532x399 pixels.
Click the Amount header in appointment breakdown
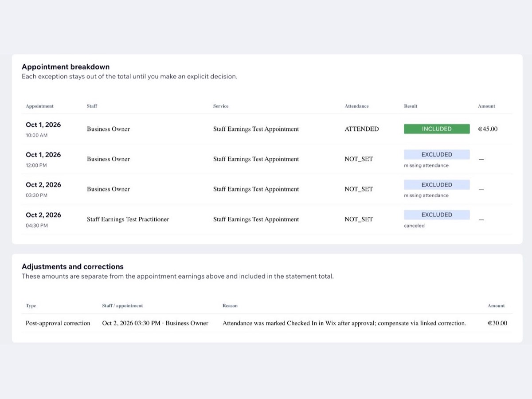click(x=486, y=106)
